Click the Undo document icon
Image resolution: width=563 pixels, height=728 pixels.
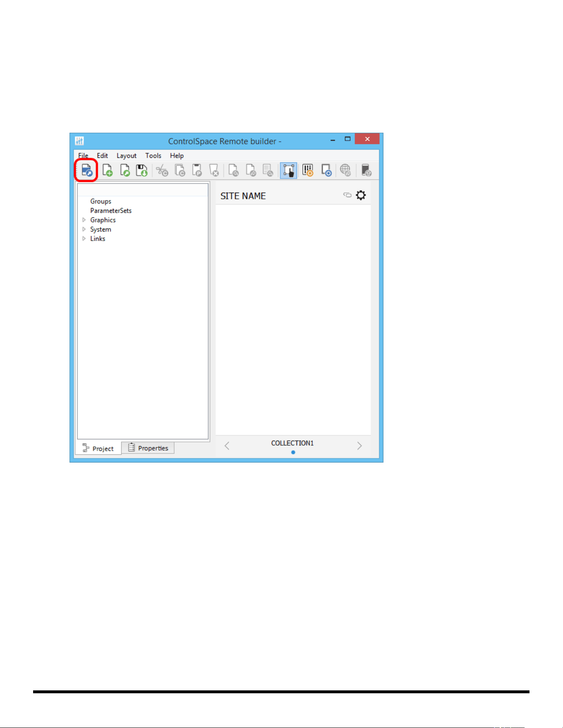point(233,170)
